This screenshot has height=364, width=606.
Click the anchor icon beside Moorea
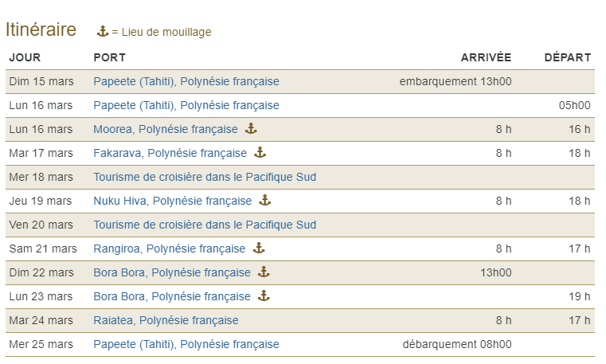[251, 128]
